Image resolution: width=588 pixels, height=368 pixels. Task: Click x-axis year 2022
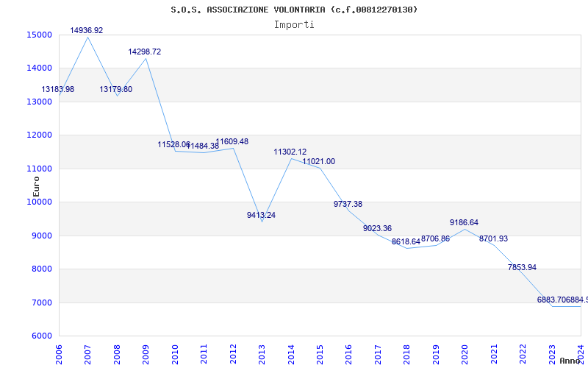(x=523, y=355)
